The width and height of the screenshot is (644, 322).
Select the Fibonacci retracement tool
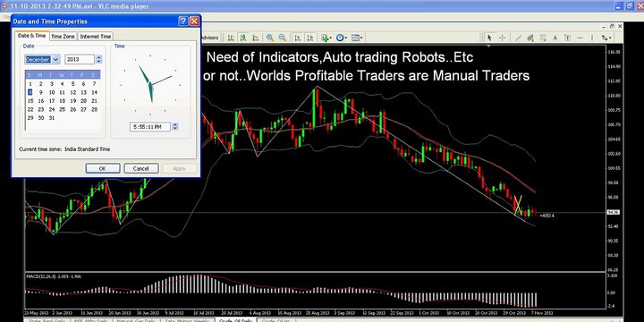click(543, 38)
